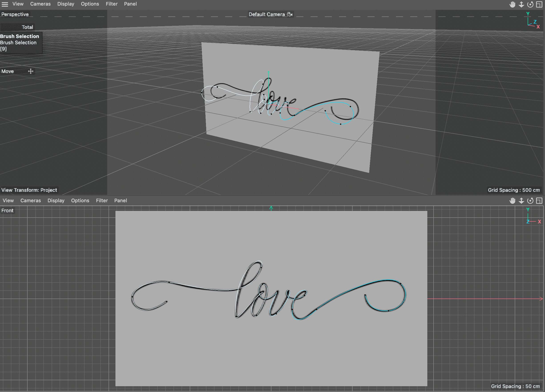Click the Move crosshair icon in the HUD

click(x=30, y=71)
